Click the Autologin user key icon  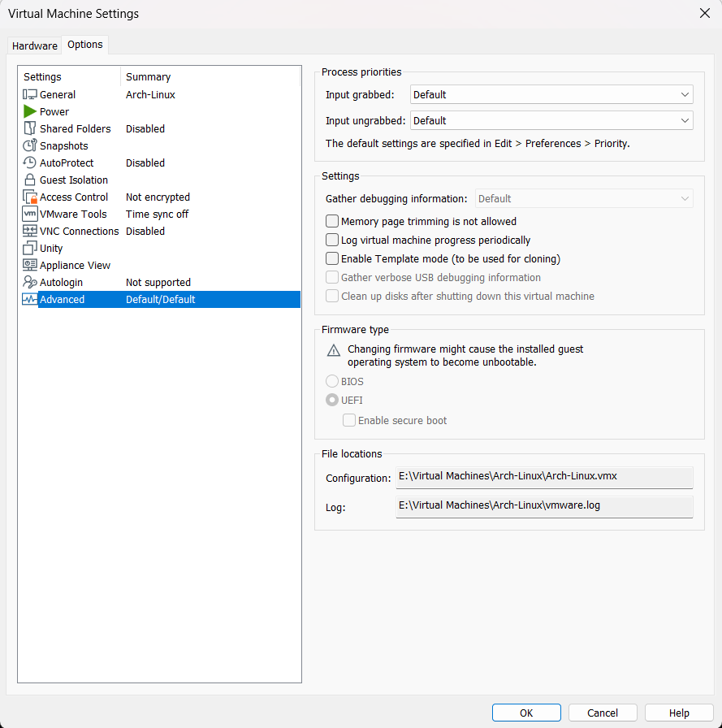[30, 282]
